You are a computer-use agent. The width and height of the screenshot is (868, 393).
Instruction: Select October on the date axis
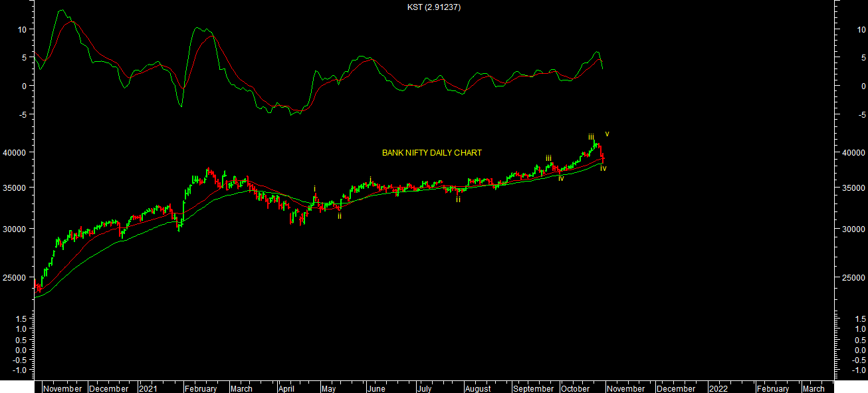575,388
